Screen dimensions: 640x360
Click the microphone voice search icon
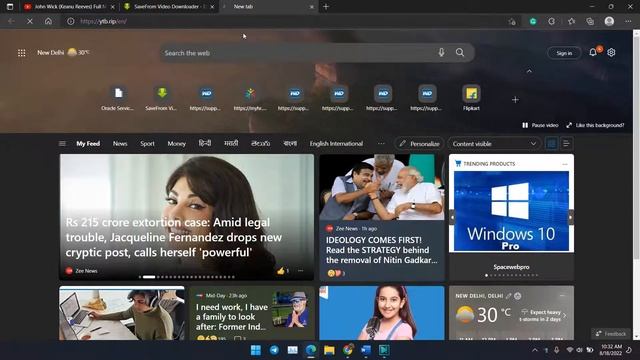click(441, 52)
